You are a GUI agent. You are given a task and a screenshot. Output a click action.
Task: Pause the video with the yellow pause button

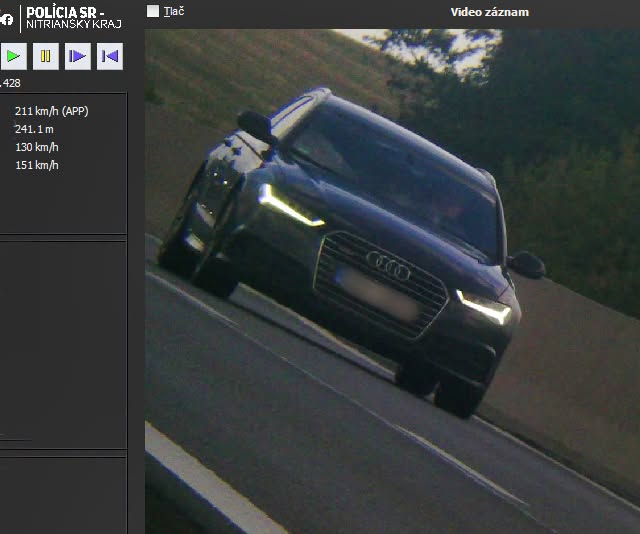[45, 56]
